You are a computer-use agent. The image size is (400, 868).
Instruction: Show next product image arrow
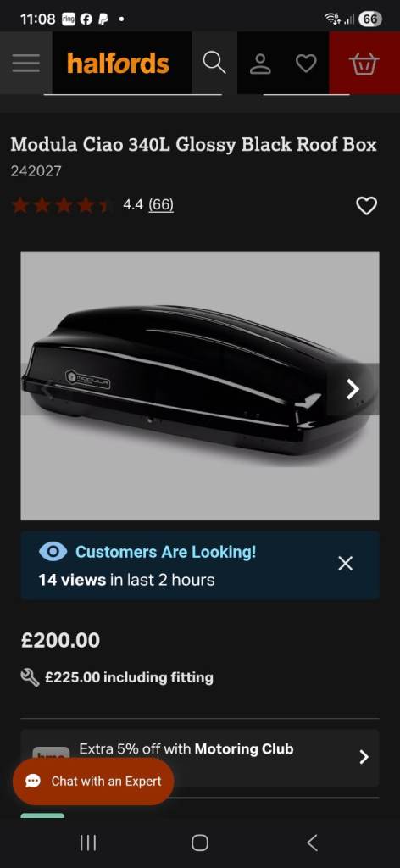click(x=353, y=388)
